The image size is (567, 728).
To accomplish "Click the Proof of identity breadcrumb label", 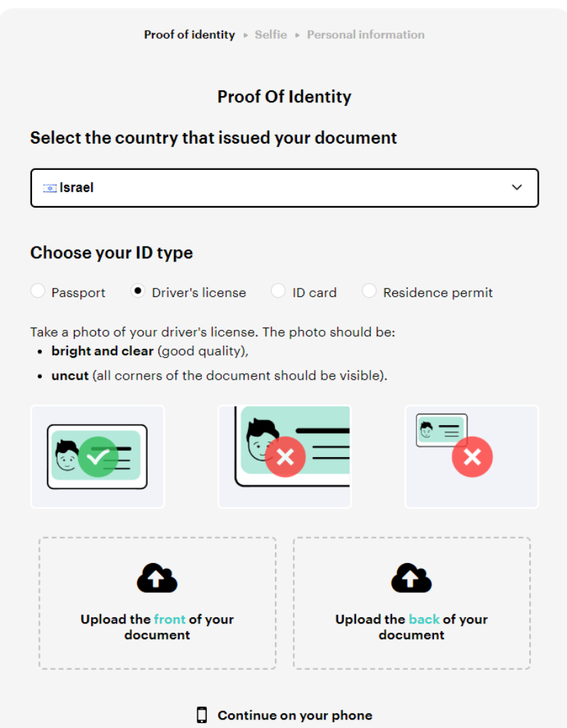I will 189,35.
